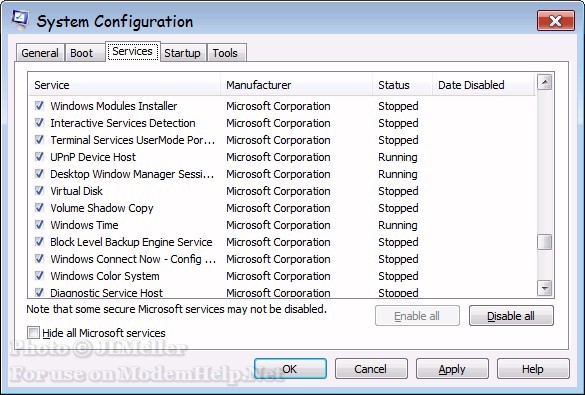585x395 pixels.
Task: Select the Services tab
Action: [x=132, y=51]
